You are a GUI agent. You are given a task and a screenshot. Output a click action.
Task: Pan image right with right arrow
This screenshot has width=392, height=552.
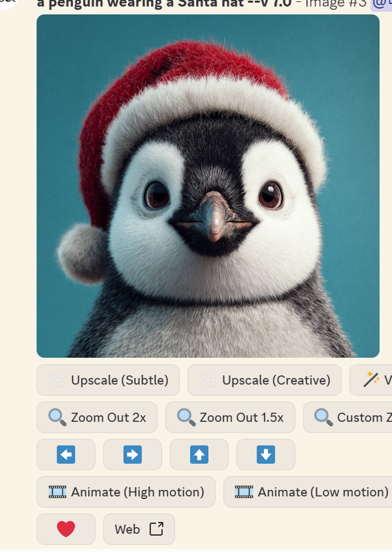133,455
